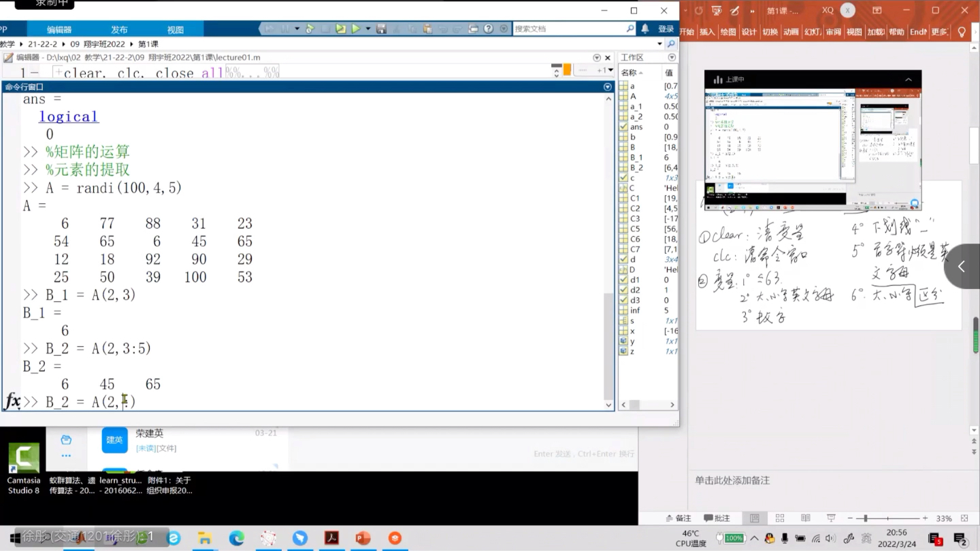Click the blue logical hyperlink in Command Window output
Image resolution: width=980 pixels, height=551 pixels.
click(68, 116)
